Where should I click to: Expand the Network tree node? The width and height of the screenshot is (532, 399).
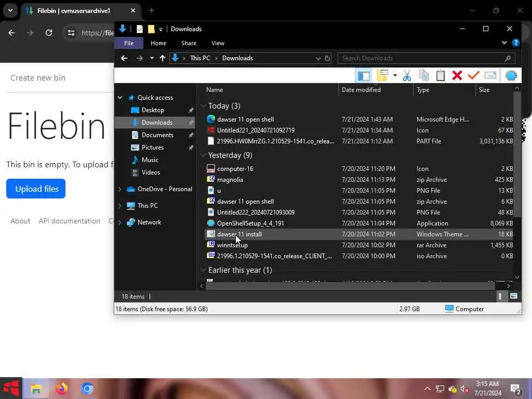(x=120, y=222)
